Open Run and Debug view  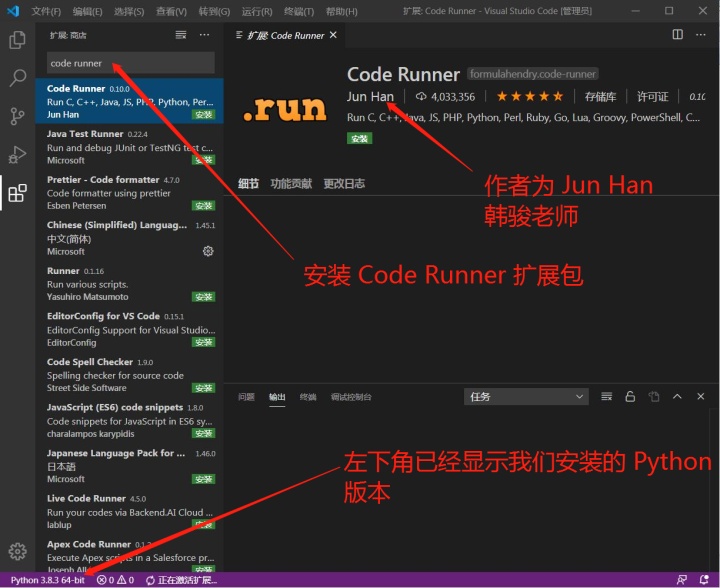[17, 155]
